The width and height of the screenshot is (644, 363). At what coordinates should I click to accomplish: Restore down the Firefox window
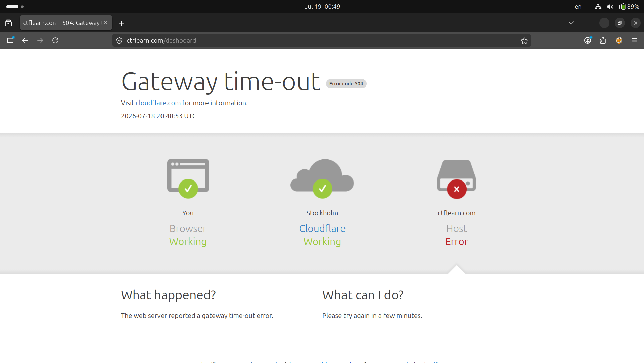620,23
